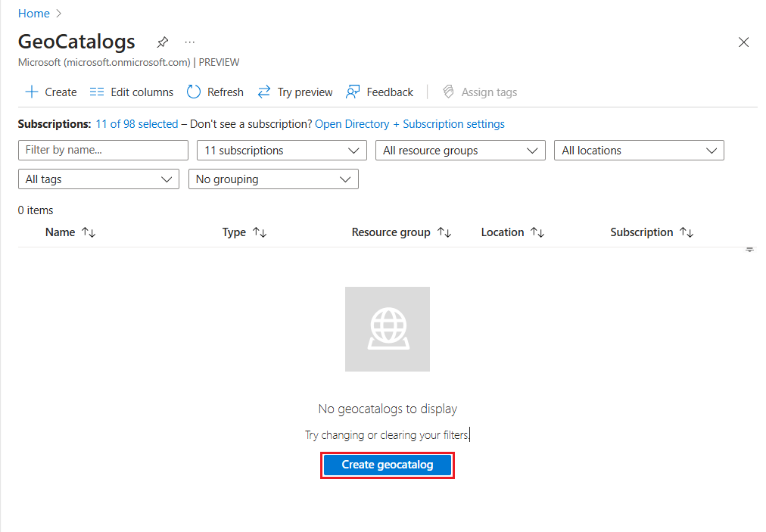Open the All resource groups dropdown
766x532 pixels.
tap(460, 151)
